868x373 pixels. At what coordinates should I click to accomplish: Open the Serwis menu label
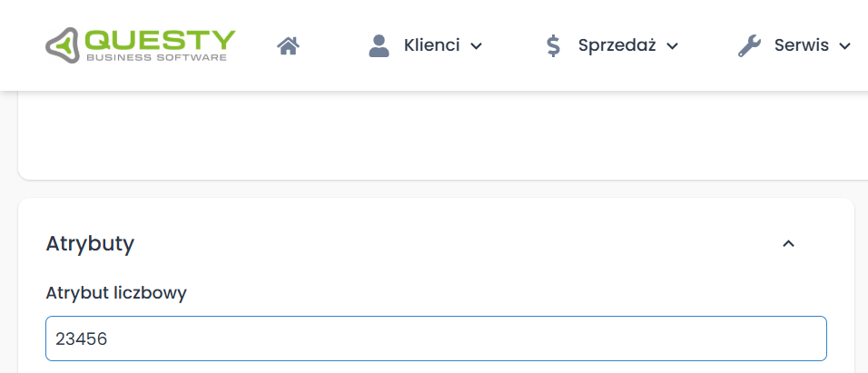(x=801, y=45)
